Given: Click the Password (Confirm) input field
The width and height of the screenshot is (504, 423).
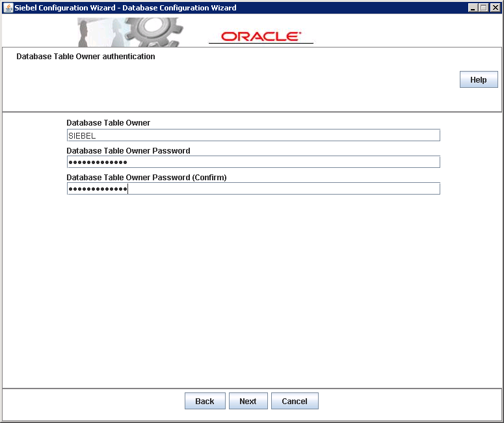Looking at the screenshot, I should 253,189.
